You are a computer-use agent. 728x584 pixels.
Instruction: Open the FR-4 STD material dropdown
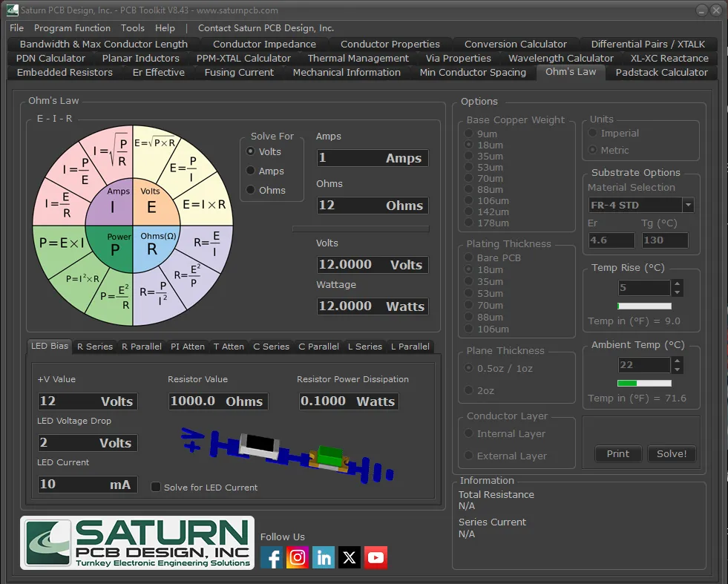[x=689, y=205]
